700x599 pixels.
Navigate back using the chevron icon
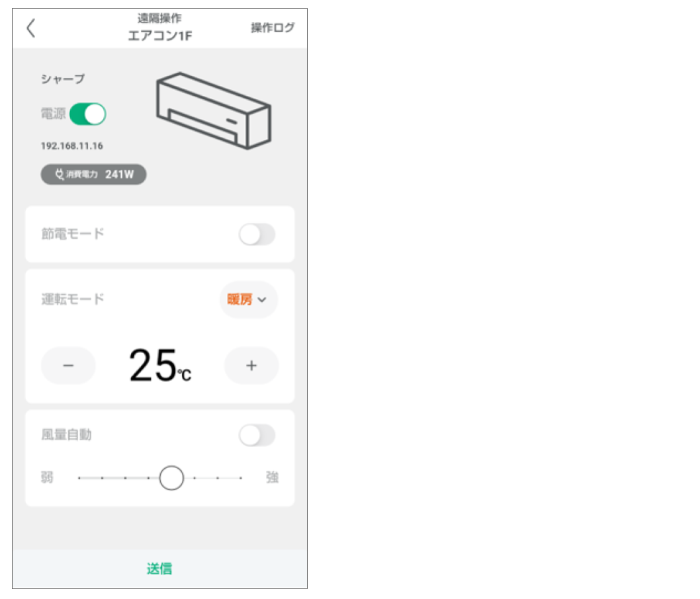pos(32,29)
